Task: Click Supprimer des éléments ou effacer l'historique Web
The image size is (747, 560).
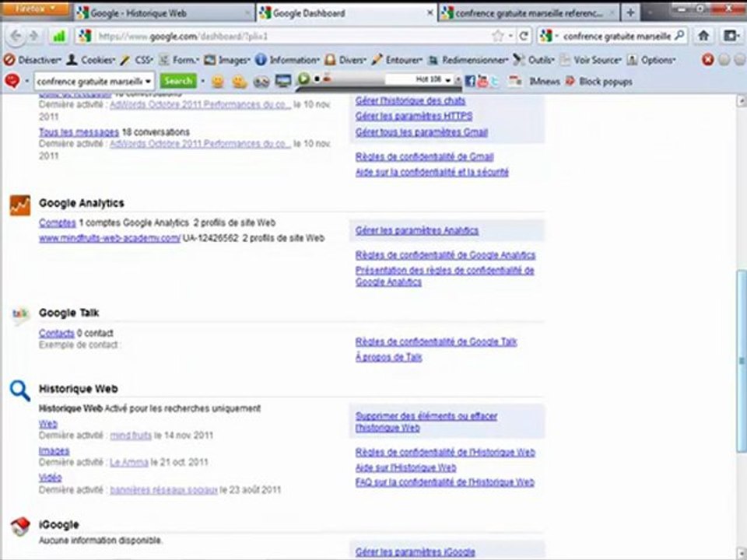Action: pos(426,422)
